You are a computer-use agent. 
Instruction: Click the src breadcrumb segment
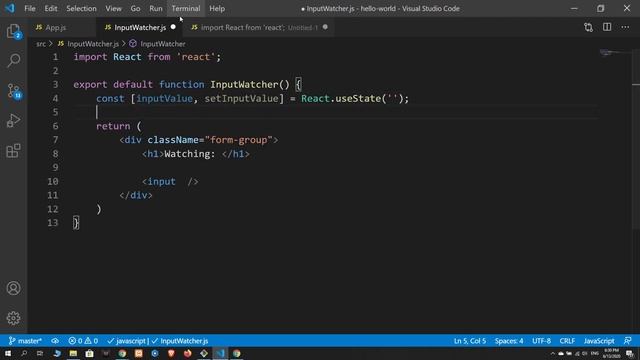(x=41, y=44)
